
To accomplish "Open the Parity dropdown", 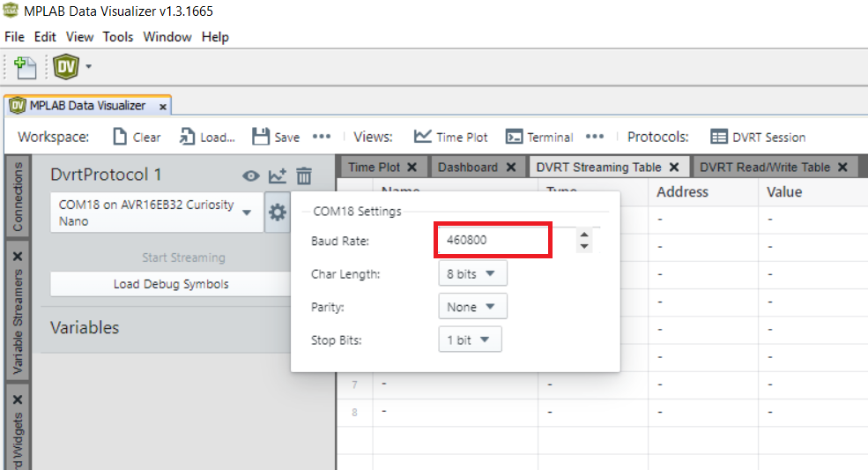I will 472,307.
